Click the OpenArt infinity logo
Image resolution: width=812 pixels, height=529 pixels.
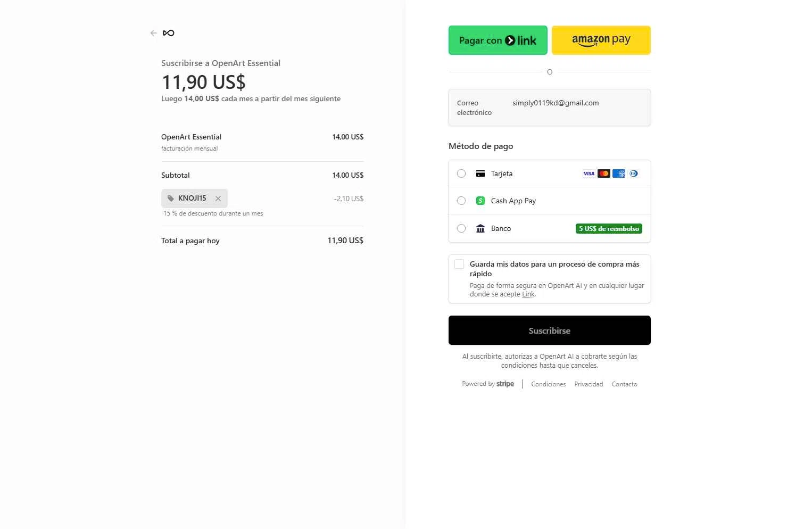click(169, 33)
